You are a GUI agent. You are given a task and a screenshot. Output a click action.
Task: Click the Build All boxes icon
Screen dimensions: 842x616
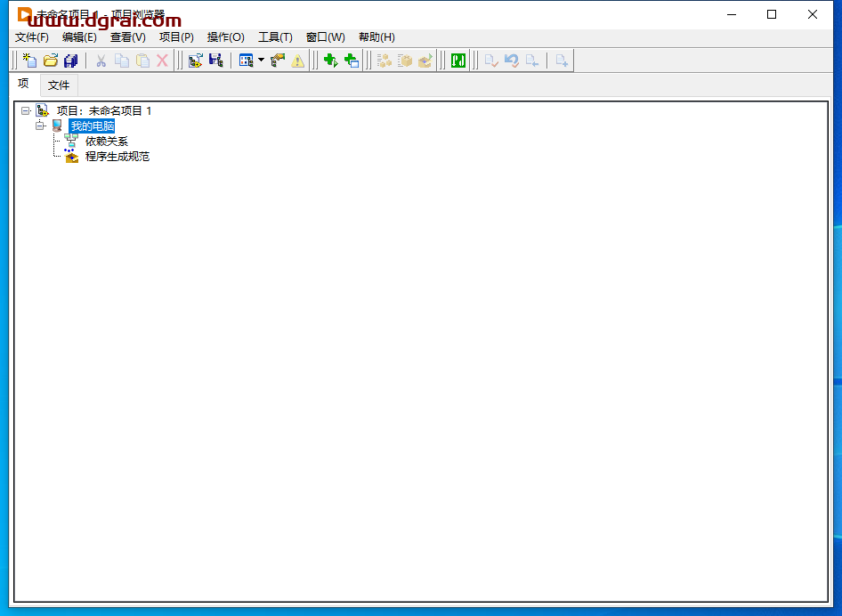pos(384,61)
